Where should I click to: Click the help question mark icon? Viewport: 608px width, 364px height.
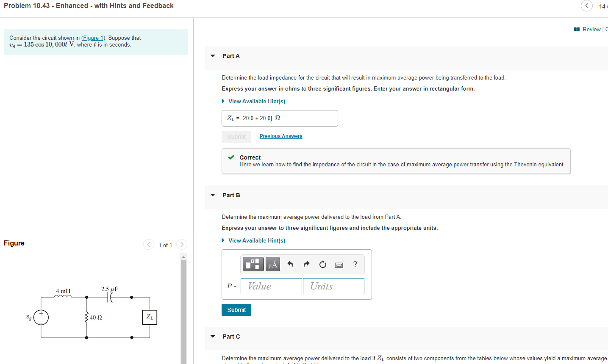click(355, 264)
